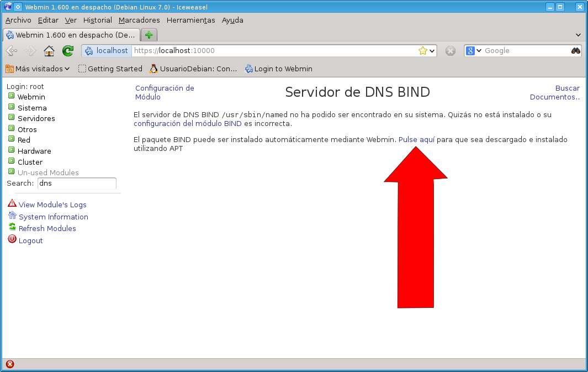Click the back navigation arrow
The image size is (588, 372).
tap(11, 50)
